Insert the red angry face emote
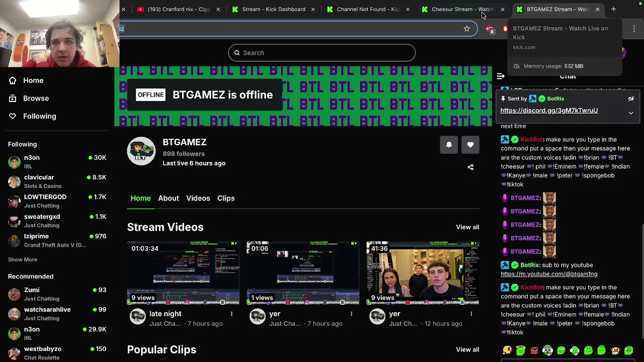 [x=534, y=350]
